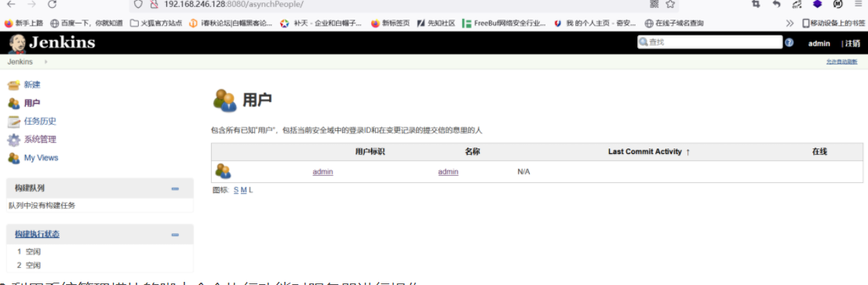Viewport: 868px width, 285px height.
Task: Collapse the 构建执行状态 panel
Action: click(175, 235)
